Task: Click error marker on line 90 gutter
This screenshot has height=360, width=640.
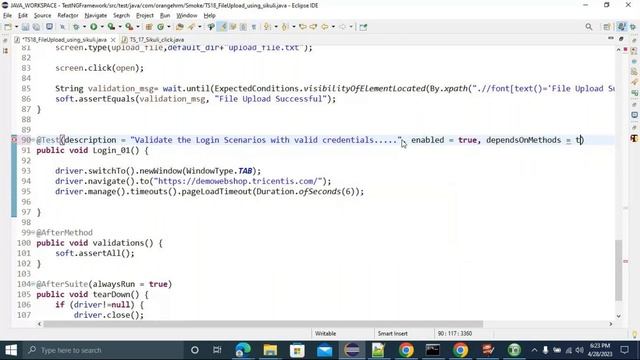Action: (x=14, y=140)
